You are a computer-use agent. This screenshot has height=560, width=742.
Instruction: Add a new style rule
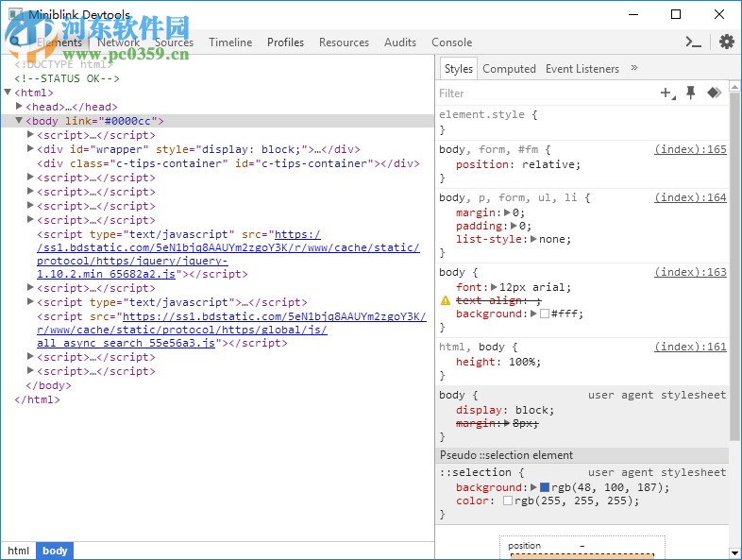pos(667,93)
